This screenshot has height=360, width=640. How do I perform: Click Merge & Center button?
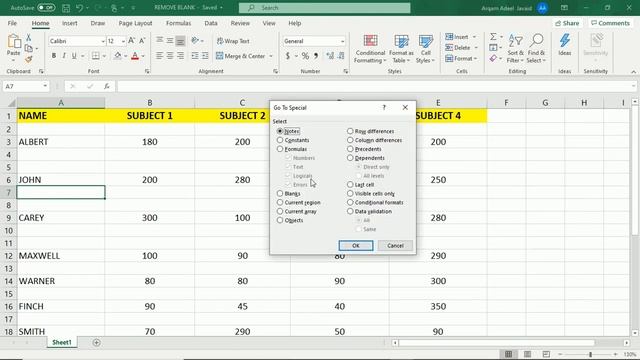click(x=240, y=56)
